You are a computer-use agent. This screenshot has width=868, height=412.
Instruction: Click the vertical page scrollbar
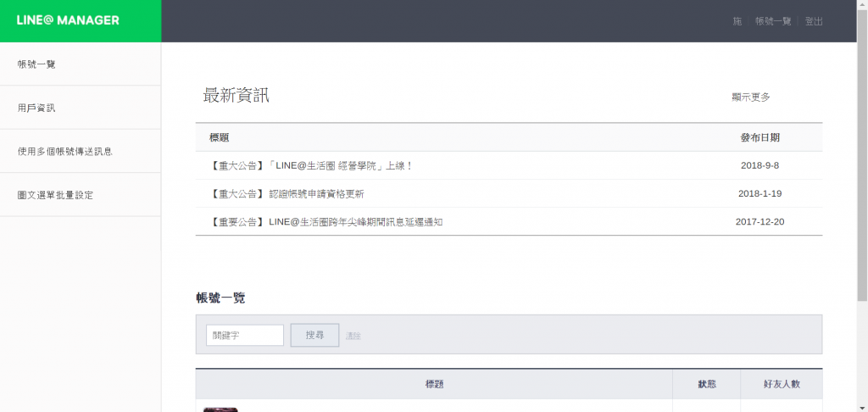[862, 155]
